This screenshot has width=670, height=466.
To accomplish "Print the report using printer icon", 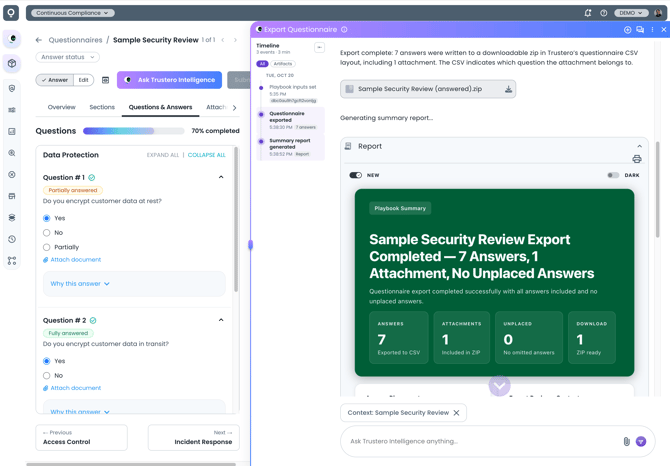I will coord(637,159).
